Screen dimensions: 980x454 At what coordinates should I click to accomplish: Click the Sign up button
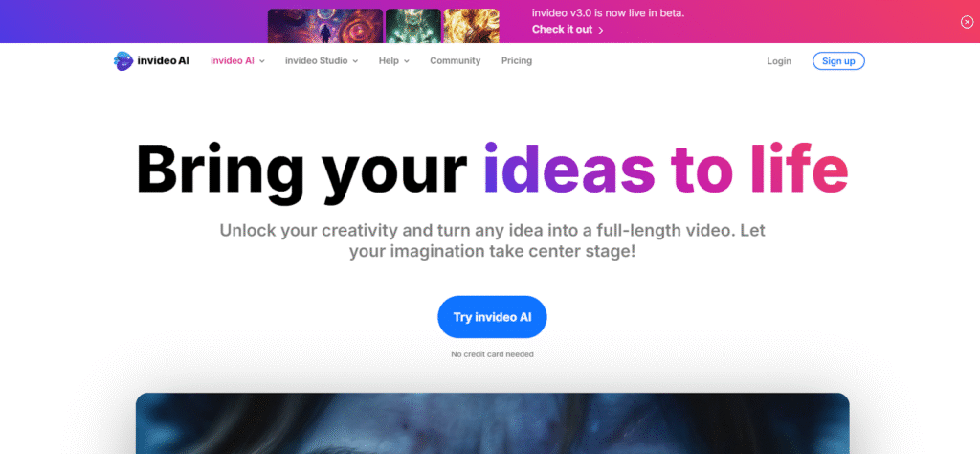(x=838, y=60)
